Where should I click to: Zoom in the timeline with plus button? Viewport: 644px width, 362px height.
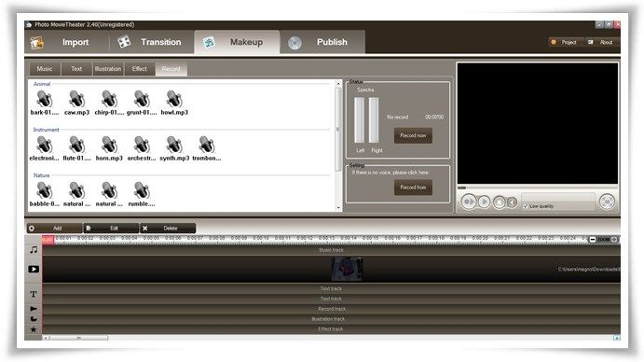(x=614, y=240)
